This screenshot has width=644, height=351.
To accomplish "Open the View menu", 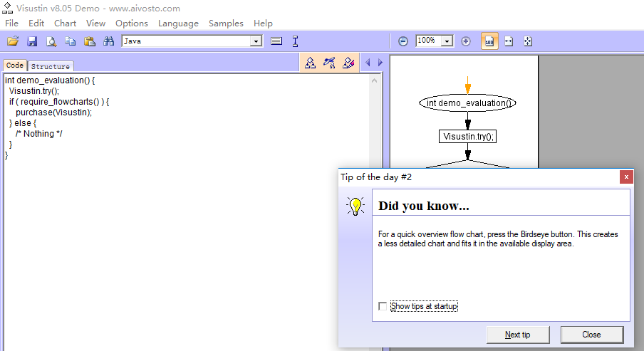I will coord(95,23).
